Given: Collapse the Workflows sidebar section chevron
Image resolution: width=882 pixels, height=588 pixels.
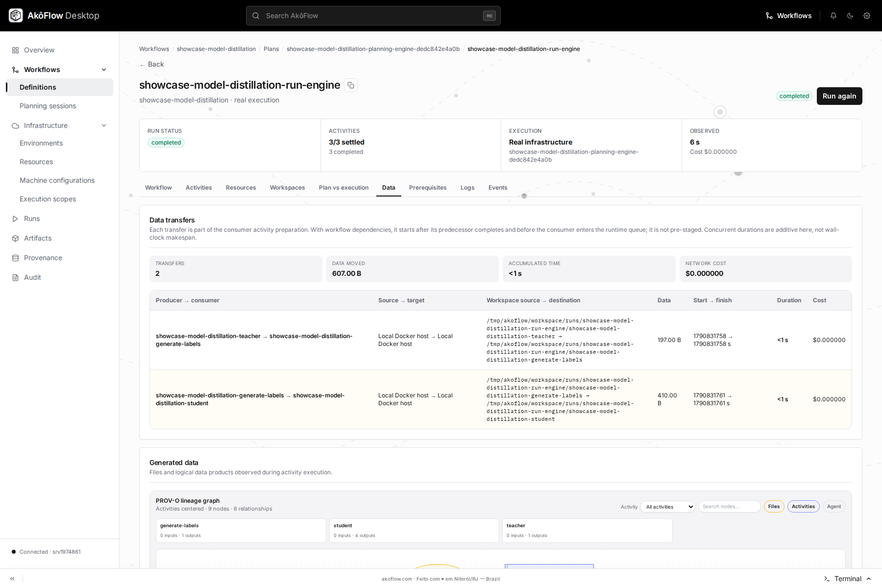Looking at the screenshot, I should 104,70.
